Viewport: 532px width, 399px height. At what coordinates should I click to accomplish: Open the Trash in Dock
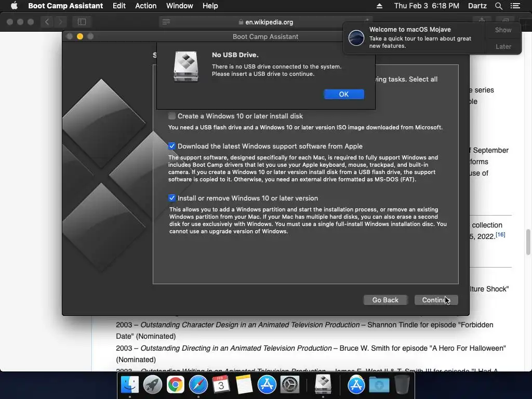pyautogui.click(x=402, y=385)
